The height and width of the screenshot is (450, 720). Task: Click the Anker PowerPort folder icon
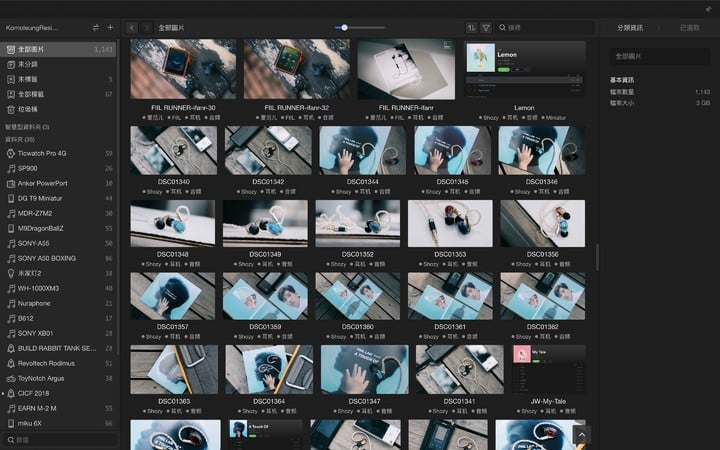11,184
